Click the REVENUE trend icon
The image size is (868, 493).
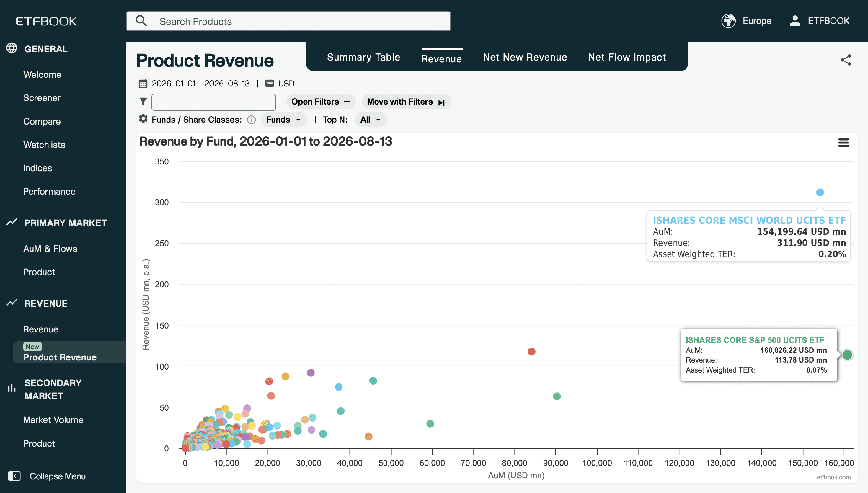click(x=12, y=302)
